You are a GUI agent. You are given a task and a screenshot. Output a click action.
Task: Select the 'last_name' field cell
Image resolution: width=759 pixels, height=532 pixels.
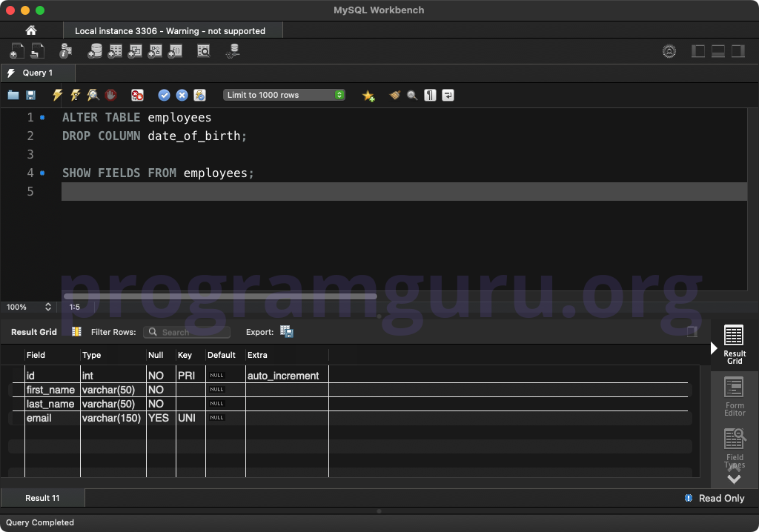tap(53, 404)
